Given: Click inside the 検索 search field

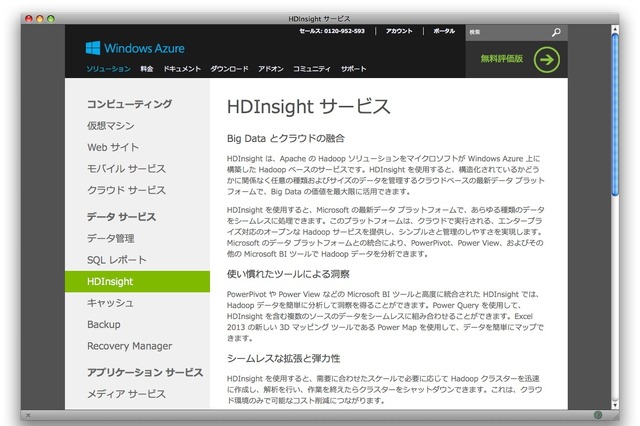Looking at the screenshot, I should tap(508, 32).
